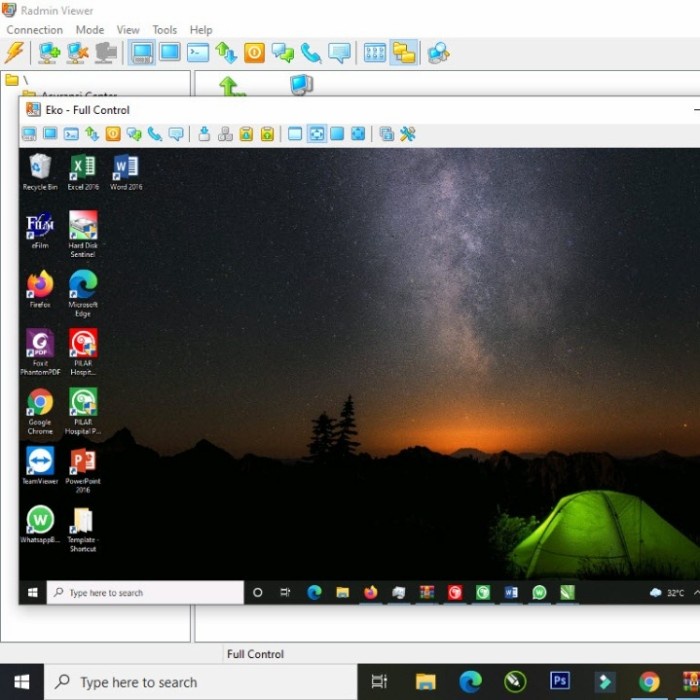Select Telnet mode icon in main toolbar
700x700 pixels.
[198, 53]
